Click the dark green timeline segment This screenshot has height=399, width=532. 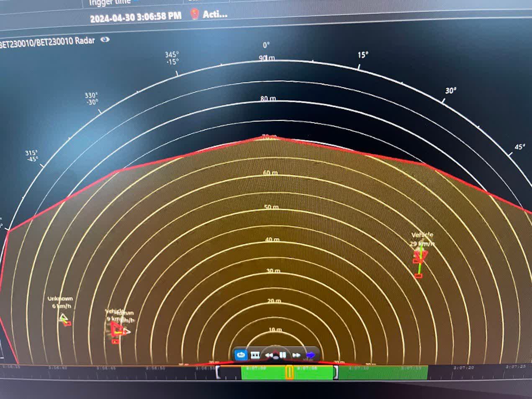pyautogui.click(x=383, y=373)
